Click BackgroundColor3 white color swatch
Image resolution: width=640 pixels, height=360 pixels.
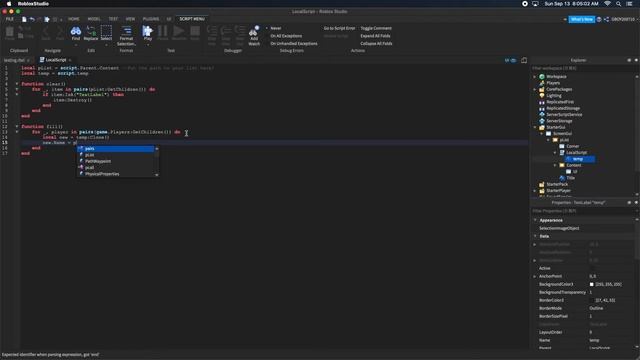[591, 284]
